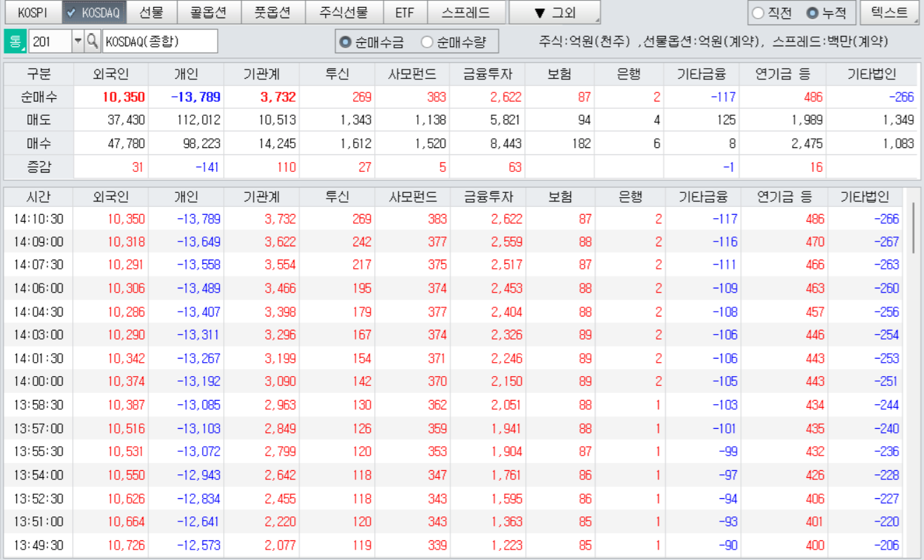Click the 14:10:30 time row
The height and width of the screenshot is (560, 924).
click(39, 219)
